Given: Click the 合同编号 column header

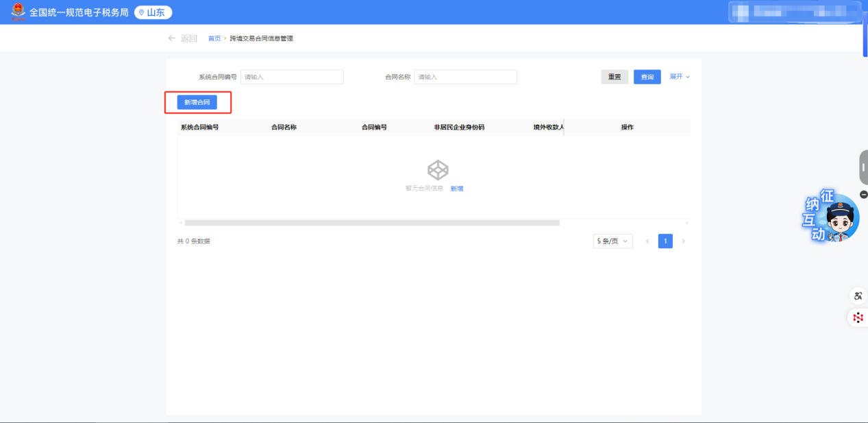Looking at the screenshot, I should (x=374, y=127).
